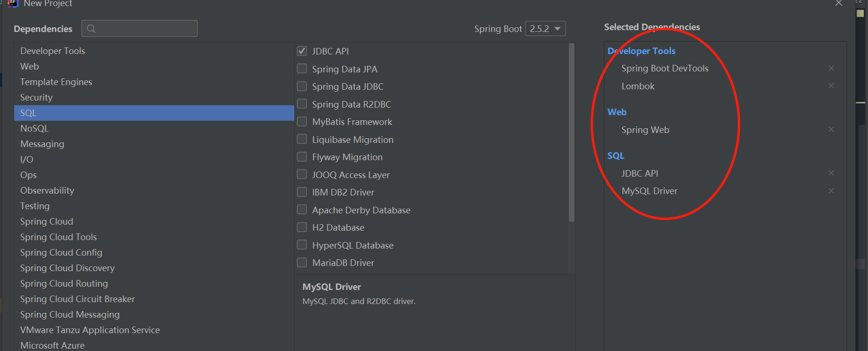This screenshot has height=351, width=868.
Task: Remove Spring Boot DevTools with its X icon
Action: pos(831,68)
